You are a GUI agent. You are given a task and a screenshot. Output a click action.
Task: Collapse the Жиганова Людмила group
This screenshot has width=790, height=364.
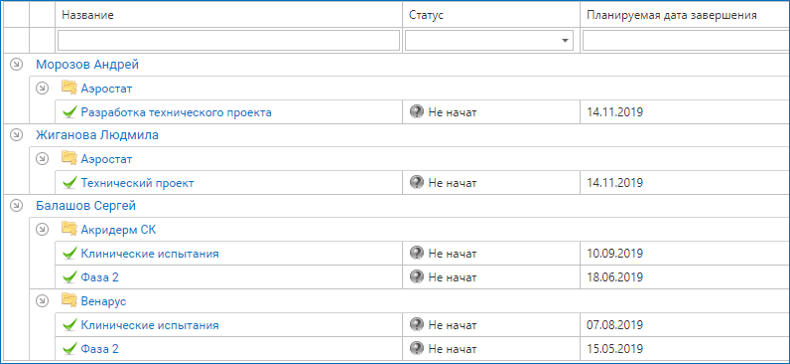[17, 135]
